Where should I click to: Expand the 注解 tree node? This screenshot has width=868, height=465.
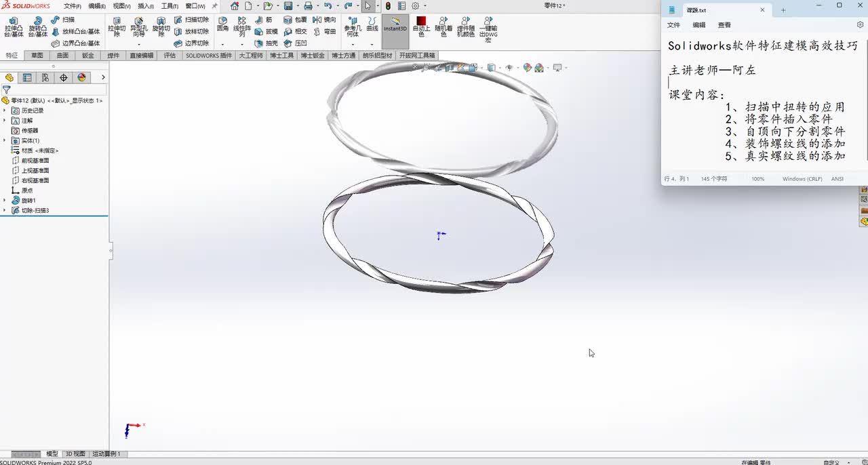[5, 121]
